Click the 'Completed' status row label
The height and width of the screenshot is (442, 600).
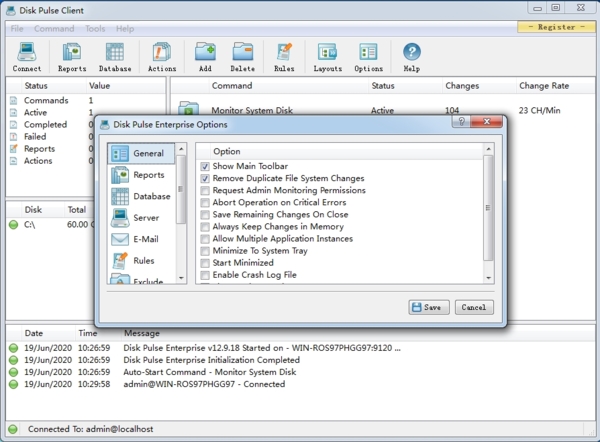coord(45,125)
